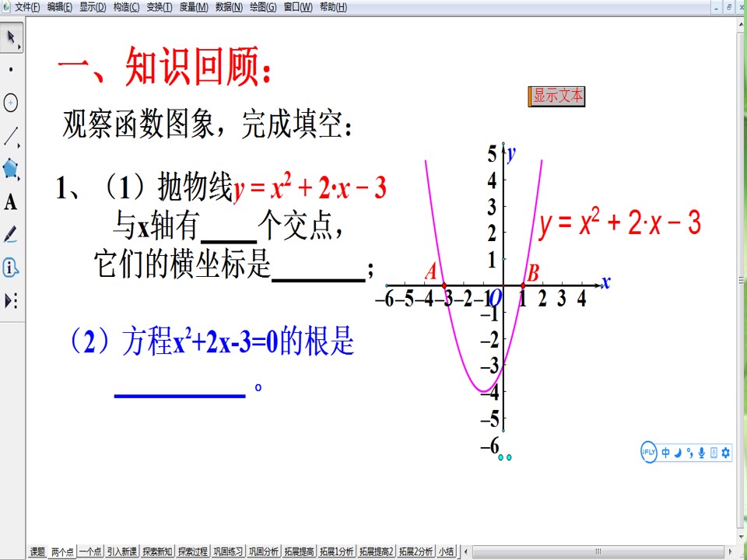The height and width of the screenshot is (560, 747).
Task: Switch to the 拓展2分析 page tab
Action: (416, 552)
